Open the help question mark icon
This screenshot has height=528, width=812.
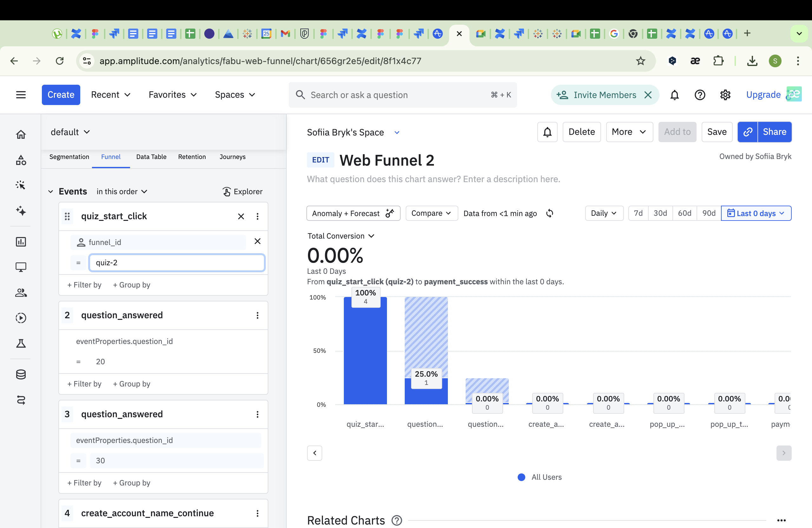(x=699, y=95)
